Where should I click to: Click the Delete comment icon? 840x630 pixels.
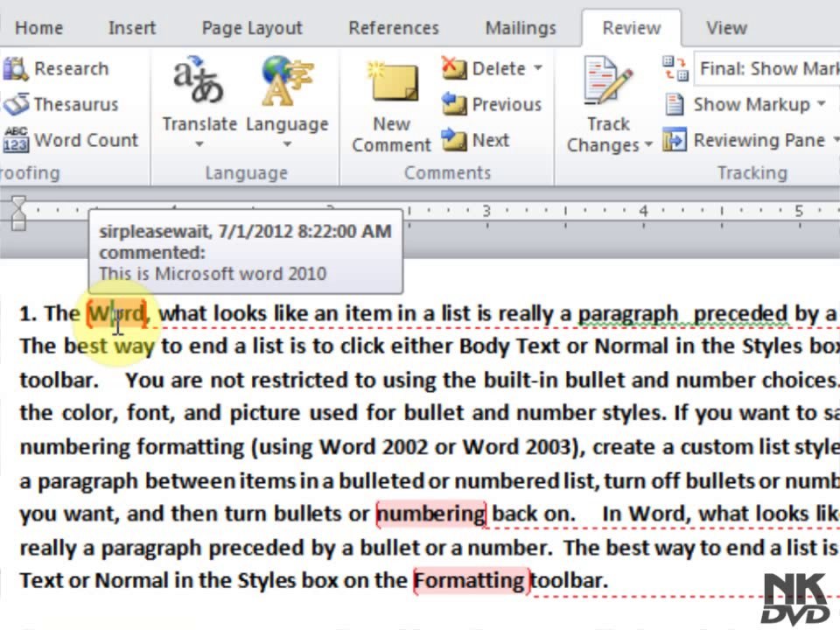coord(454,68)
